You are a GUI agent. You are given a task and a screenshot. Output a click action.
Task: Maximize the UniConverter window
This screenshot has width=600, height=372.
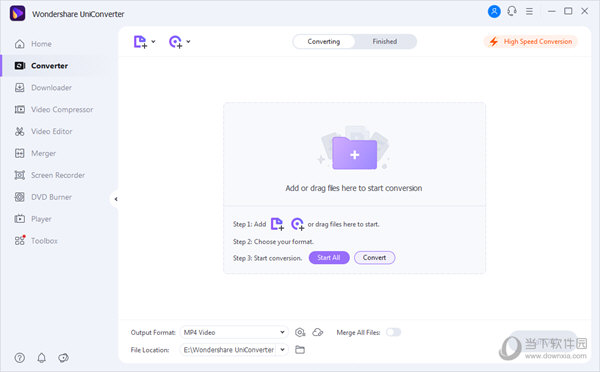click(x=568, y=11)
